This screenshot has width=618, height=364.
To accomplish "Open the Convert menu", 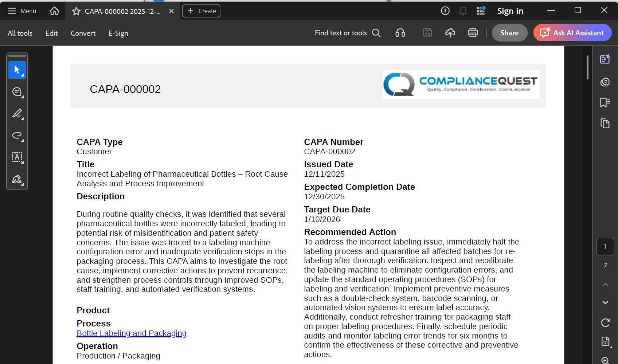I will [83, 33].
